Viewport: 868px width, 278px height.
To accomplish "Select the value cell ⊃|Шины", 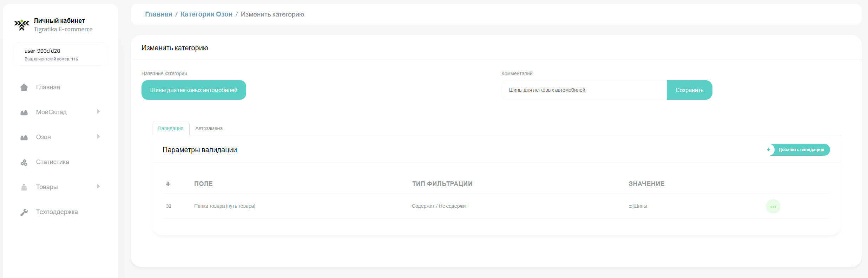I will click(638, 206).
